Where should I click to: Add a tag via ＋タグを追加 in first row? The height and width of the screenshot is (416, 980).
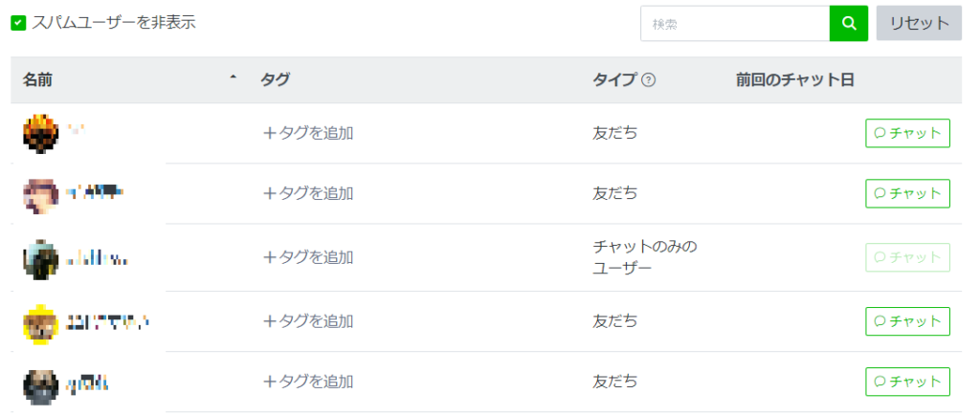[x=308, y=133]
